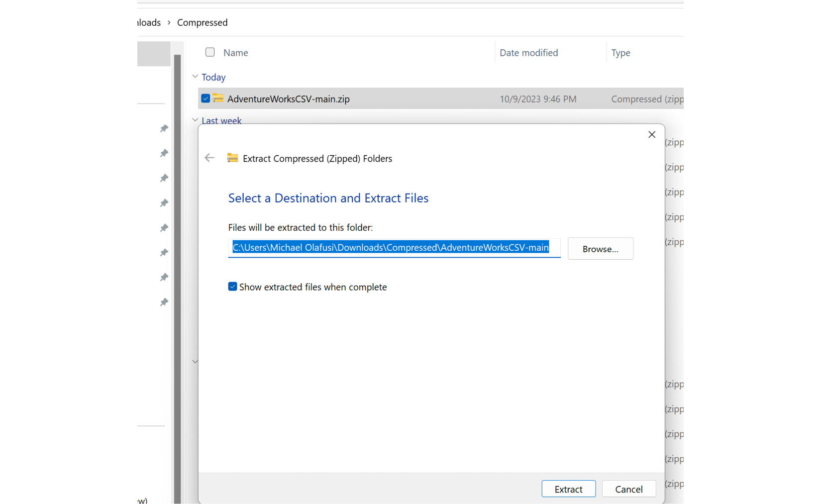Click the topmost pin icon in sidebar
821x504 pixels.
(x=164, y=129)
